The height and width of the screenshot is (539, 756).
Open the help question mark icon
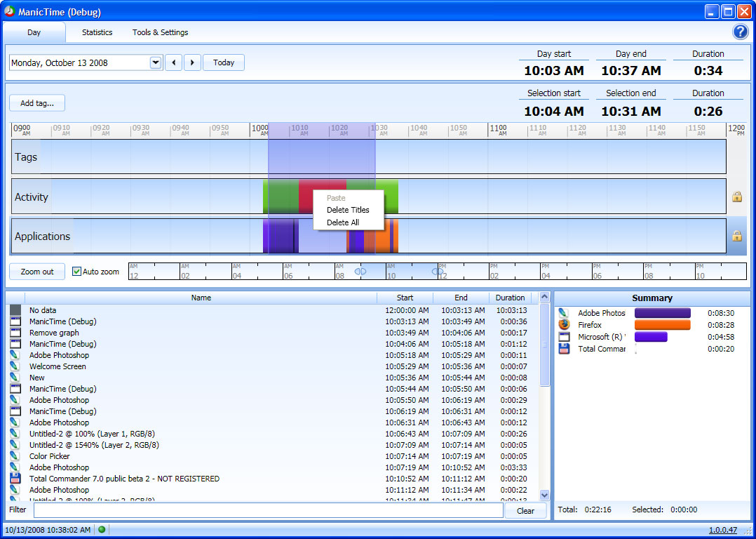click(x=740, y=32)
